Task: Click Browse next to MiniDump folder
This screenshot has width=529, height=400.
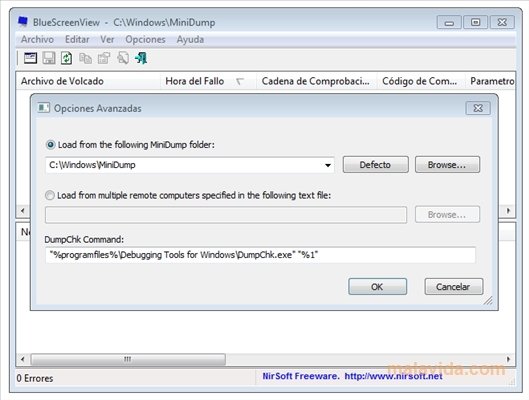Action: click(x=447, y=165)
